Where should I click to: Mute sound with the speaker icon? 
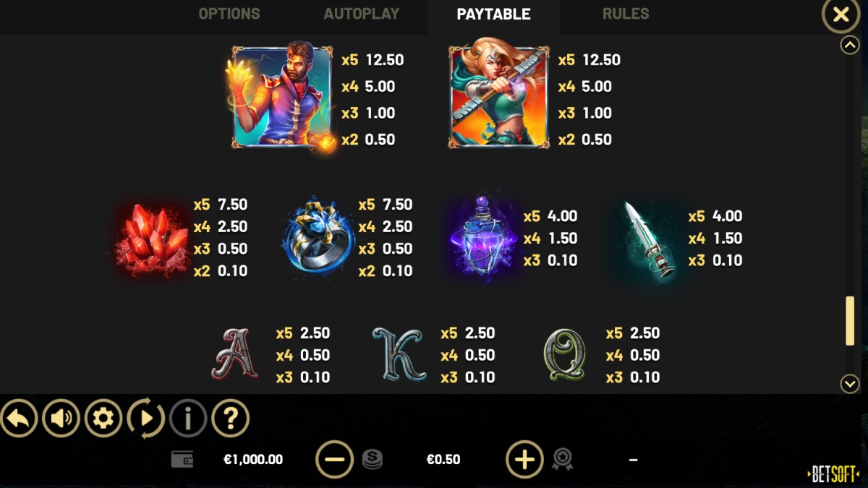click(61, 419)
